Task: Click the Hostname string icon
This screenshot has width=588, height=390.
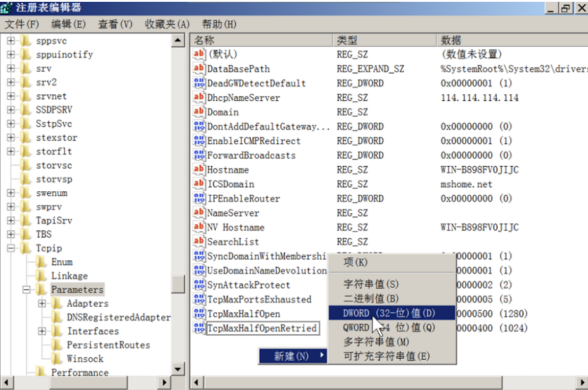Action: click(x=199, y=169)
